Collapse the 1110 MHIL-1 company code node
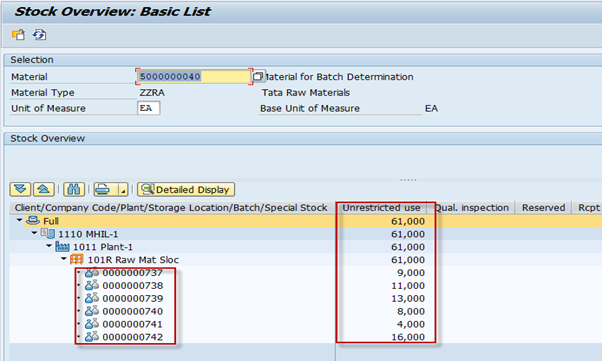This screenshot has height=361, width=602. tap(34, 233)
